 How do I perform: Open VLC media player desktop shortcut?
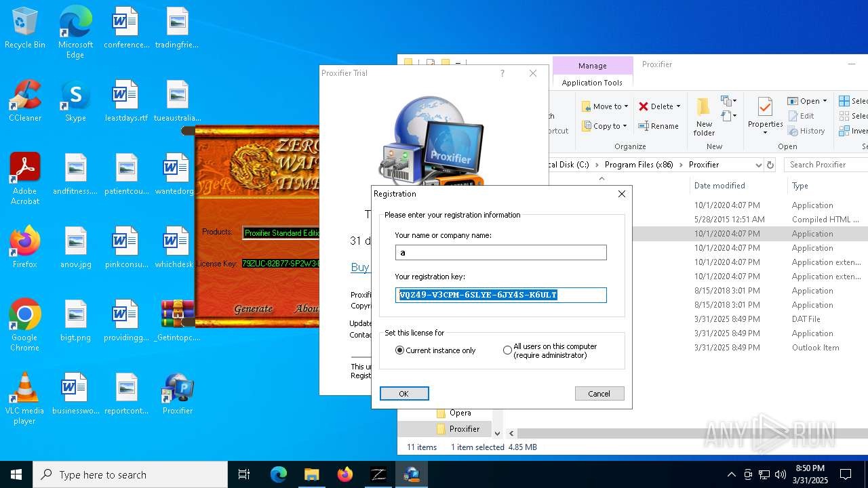(x=25, y=399)
